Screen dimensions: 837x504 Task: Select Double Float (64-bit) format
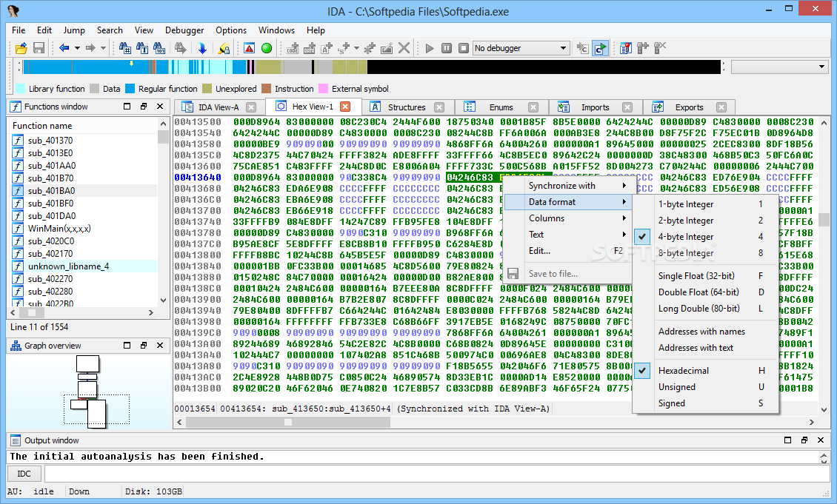(x=706, y=292)
